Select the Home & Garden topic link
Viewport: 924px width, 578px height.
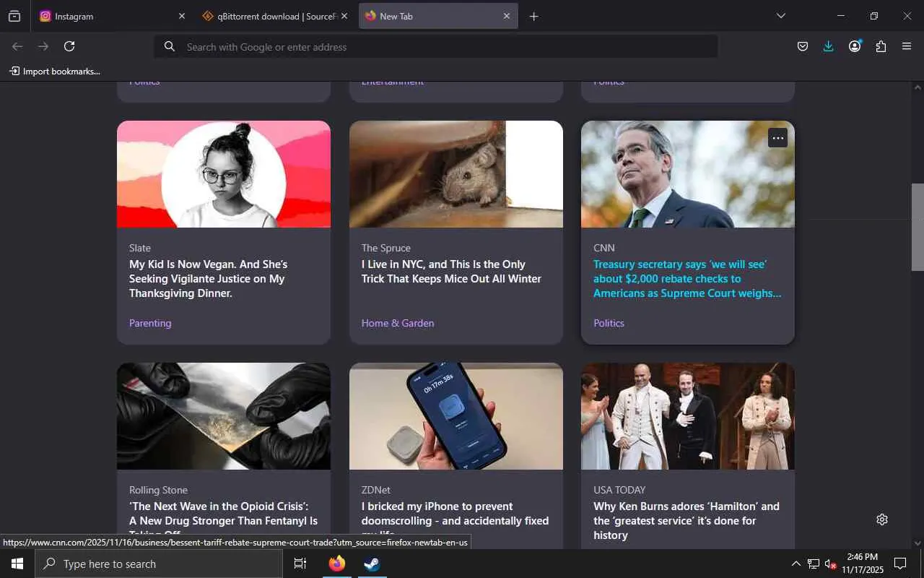[398, 323]
